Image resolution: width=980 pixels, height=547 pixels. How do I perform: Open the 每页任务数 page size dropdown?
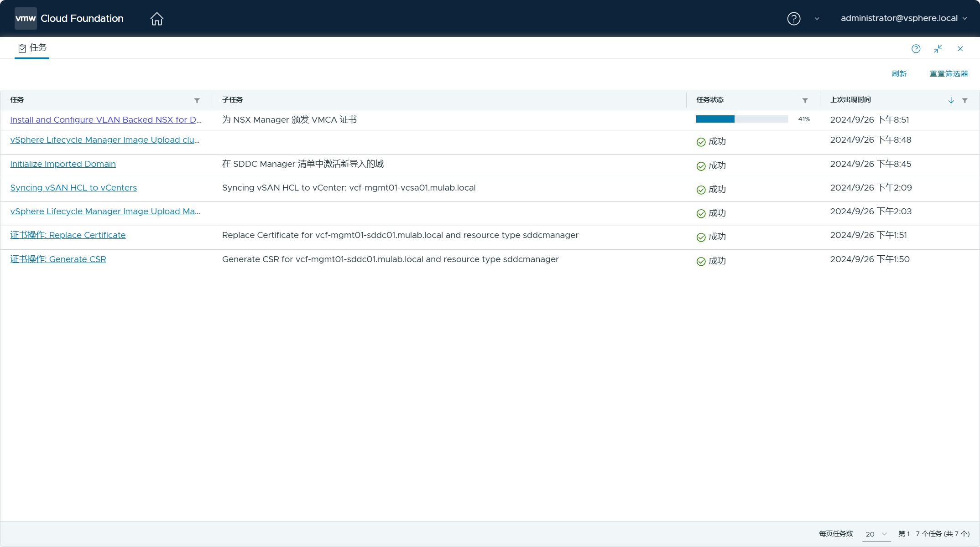pyautogui.click(x=876, y=534)
